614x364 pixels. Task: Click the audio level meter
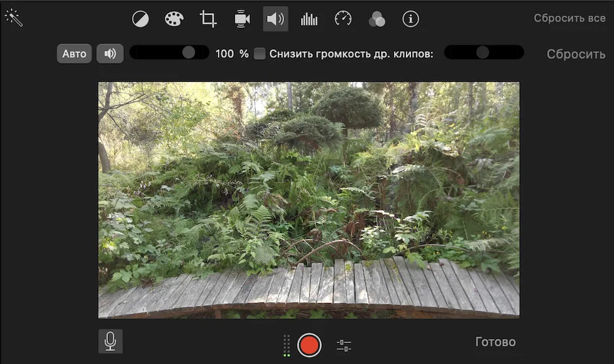[287, 346]
